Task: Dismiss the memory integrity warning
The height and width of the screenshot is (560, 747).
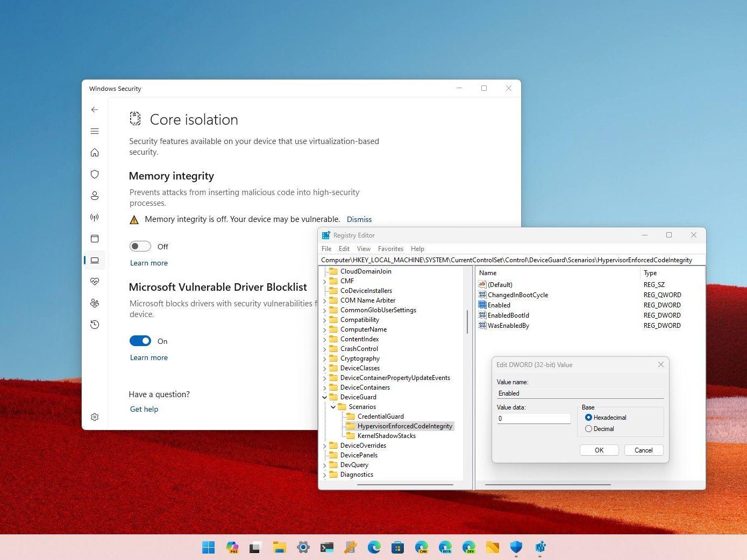Action: pyautogui.click(x=359, y=219)
